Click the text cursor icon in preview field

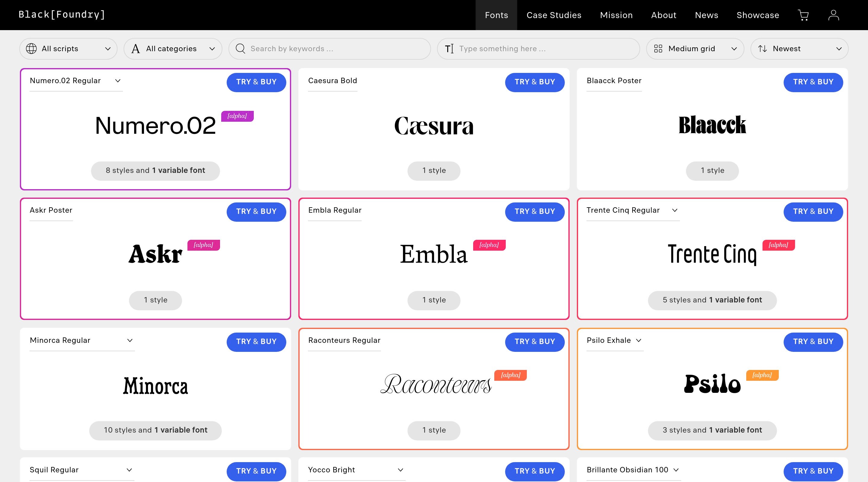point(449,49)
